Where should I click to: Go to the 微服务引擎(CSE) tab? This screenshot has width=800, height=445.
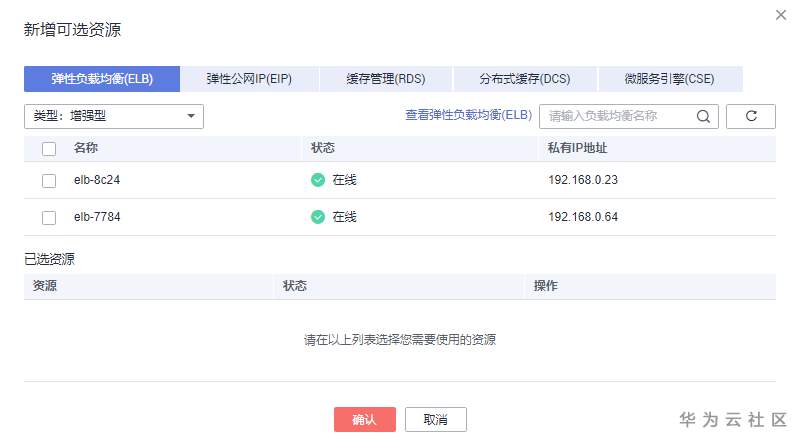point(669,79)
